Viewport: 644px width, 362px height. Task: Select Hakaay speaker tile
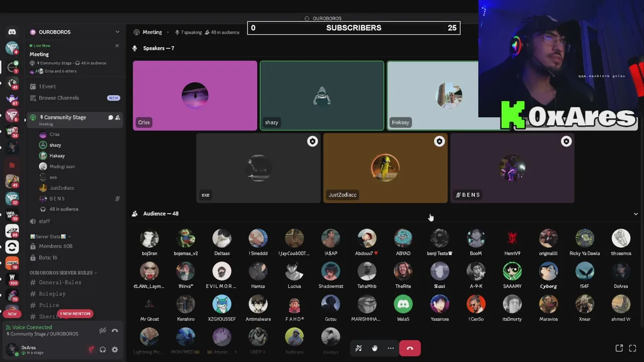tap(433, 96)
